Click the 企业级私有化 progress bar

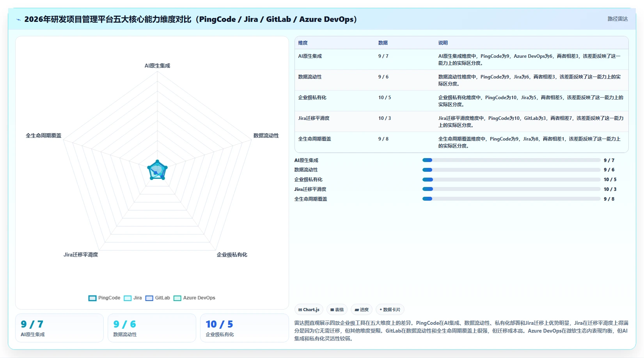click(511, 180)
